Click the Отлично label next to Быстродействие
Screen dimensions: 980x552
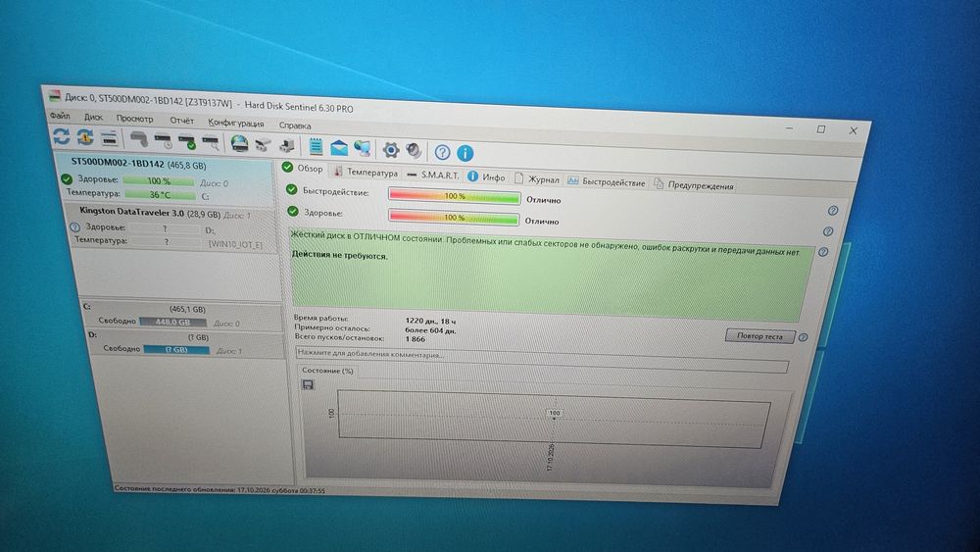click(543, 201)
